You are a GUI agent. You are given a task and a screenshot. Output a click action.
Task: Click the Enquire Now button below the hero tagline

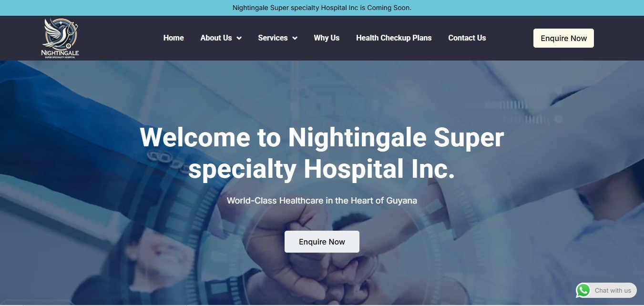(x=322, y=242)
